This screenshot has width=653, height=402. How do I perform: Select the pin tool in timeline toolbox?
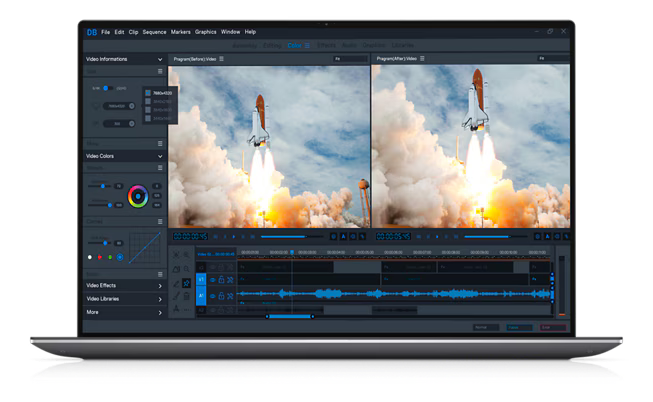pos(187,283)
